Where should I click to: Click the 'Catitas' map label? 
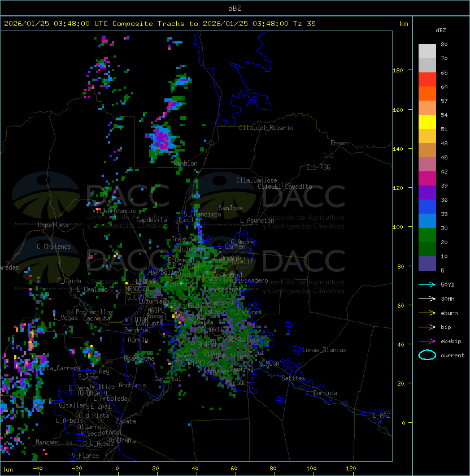click(293, 378)
